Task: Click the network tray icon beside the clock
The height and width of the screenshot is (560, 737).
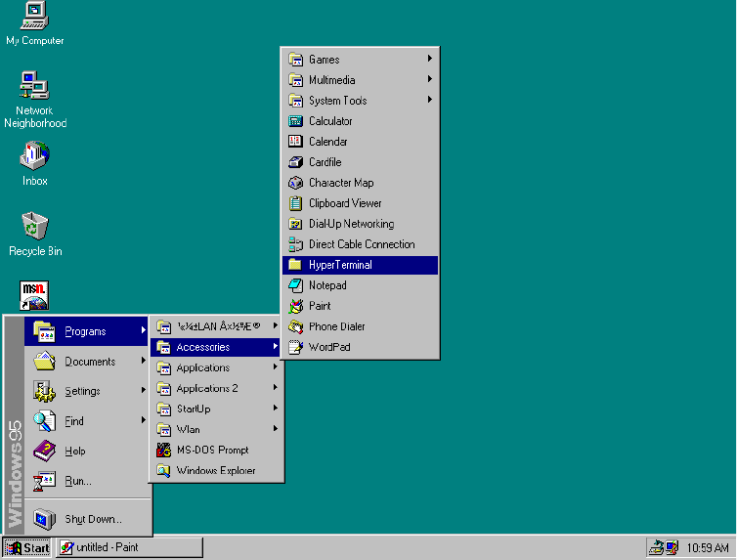Action: coord(656,548)
